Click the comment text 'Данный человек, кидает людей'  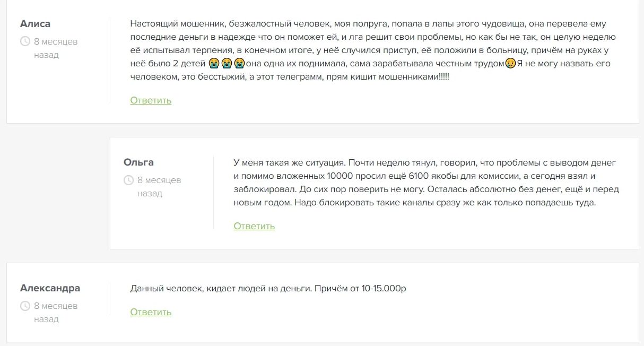pos(268,289)
